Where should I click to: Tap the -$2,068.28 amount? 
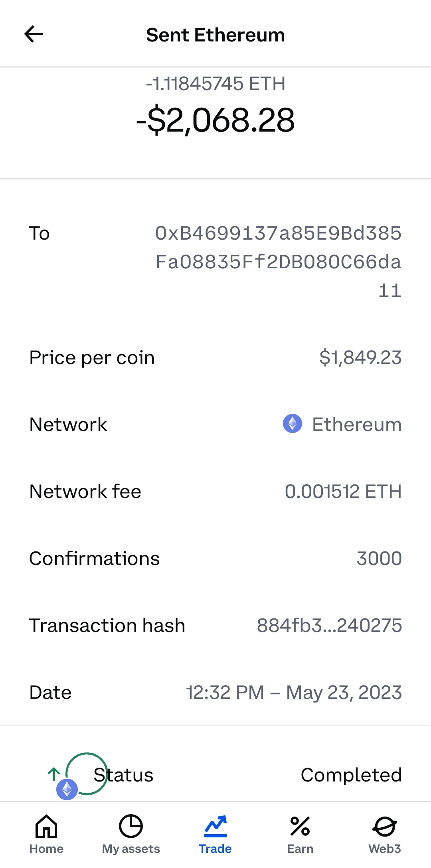coord(215,120)
